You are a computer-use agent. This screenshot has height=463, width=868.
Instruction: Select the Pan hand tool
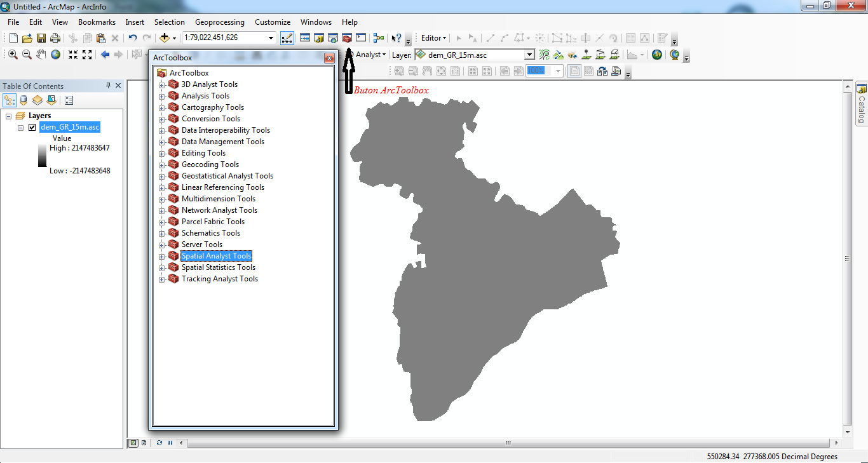[x=41, y=55]
